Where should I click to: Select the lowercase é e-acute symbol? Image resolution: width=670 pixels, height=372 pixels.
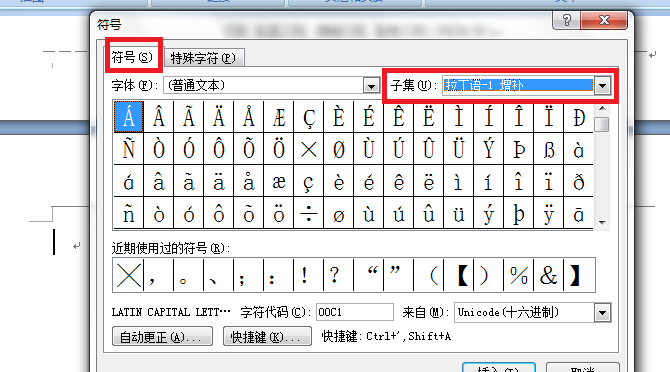(369, 181)
